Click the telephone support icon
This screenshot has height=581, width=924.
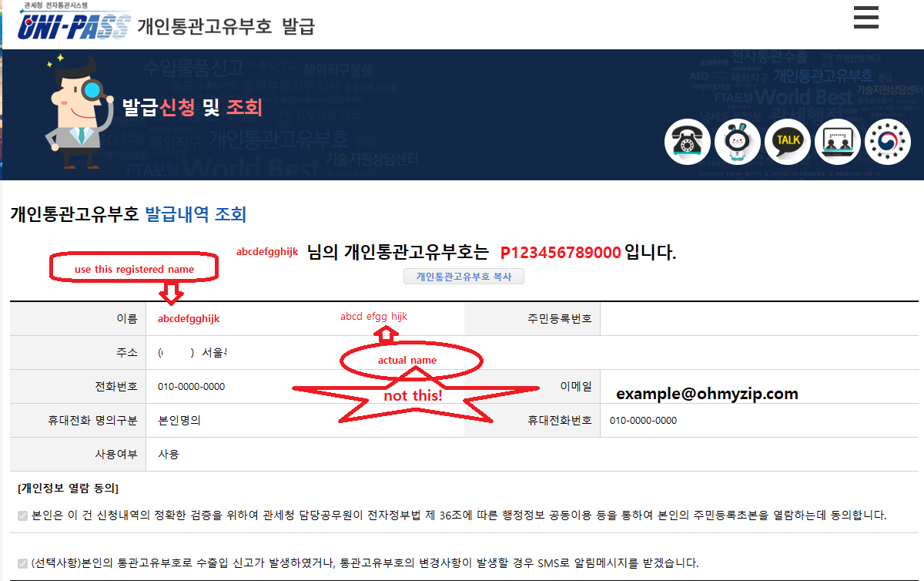tap(687, 142)
